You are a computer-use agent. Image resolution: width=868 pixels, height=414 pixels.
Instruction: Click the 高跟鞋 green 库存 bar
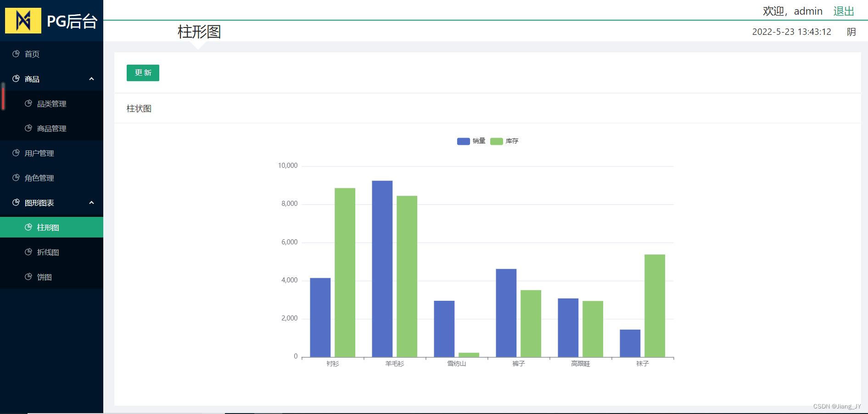(593, 329)
